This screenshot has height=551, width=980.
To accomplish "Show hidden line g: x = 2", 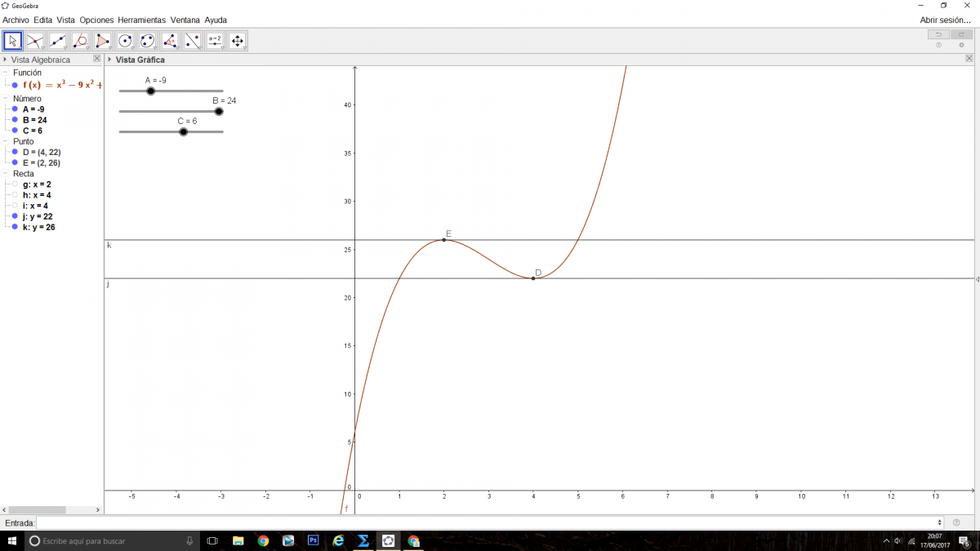I will point(15,184).
